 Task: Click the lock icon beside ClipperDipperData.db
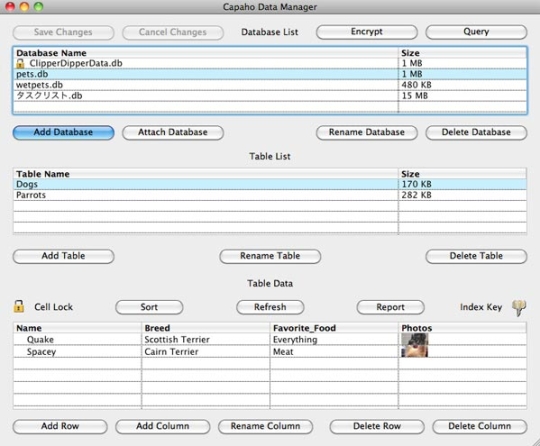[20, 63]
